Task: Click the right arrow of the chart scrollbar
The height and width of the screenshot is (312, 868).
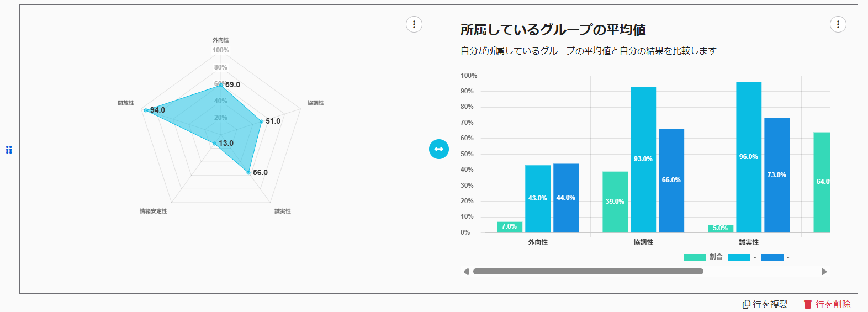Action: click(x=824, y=272)
